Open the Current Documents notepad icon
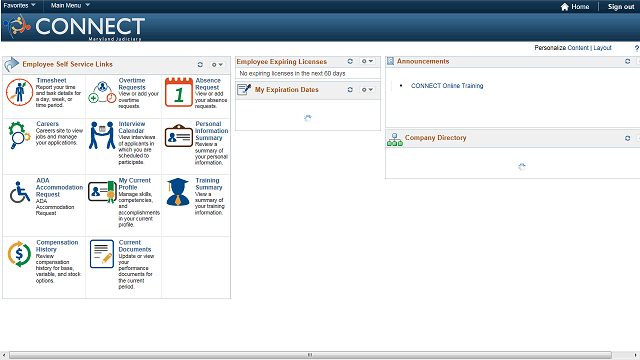This screenshot has width=640, height=360. pyautogui.click(x=102, y=254)
